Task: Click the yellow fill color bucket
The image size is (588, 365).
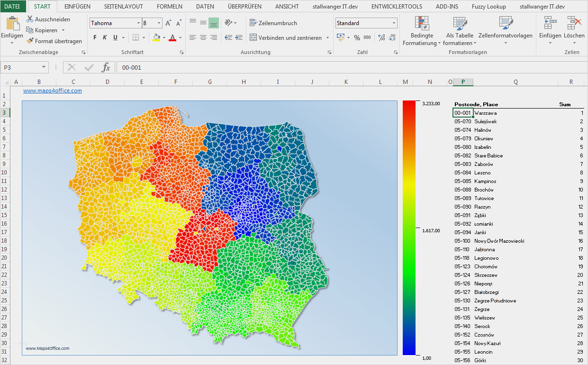Action: [156, 37]
